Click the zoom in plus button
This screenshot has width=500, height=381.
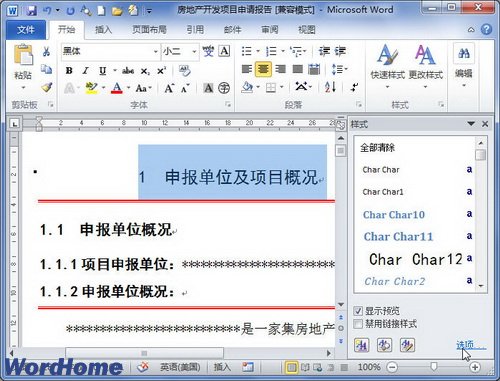coord(475,367)
